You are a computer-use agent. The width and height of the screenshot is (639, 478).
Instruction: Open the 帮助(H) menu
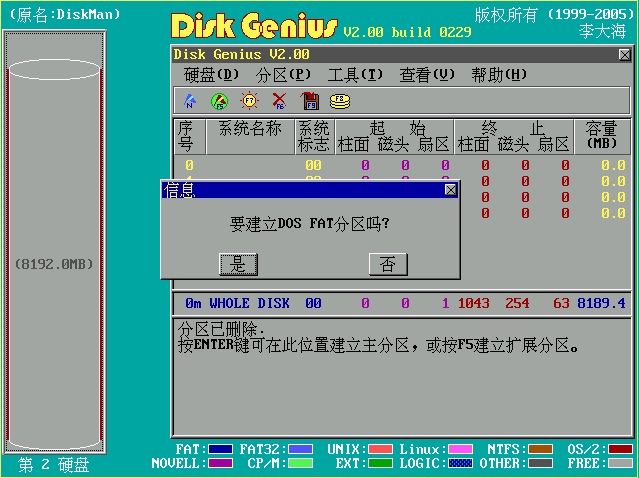499,75
